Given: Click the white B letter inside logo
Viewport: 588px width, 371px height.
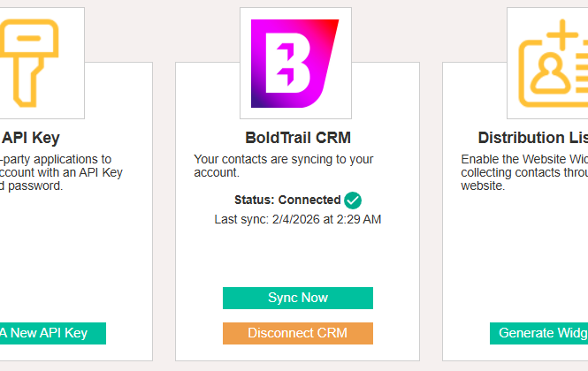Looking at the screenshot, I should coord(288,63).
